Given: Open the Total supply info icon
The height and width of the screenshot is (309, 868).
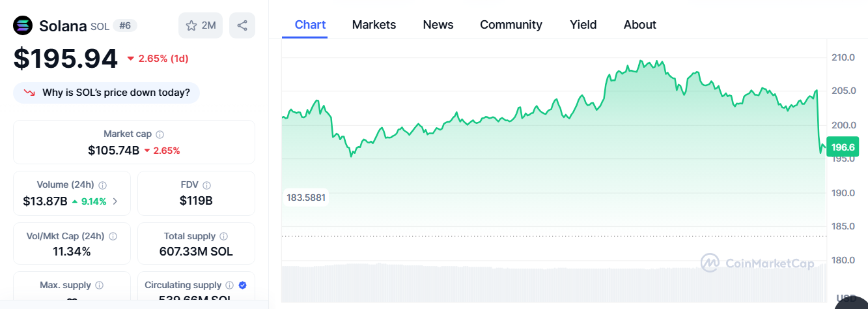Looking at the screenshot, I should (223, 237).
